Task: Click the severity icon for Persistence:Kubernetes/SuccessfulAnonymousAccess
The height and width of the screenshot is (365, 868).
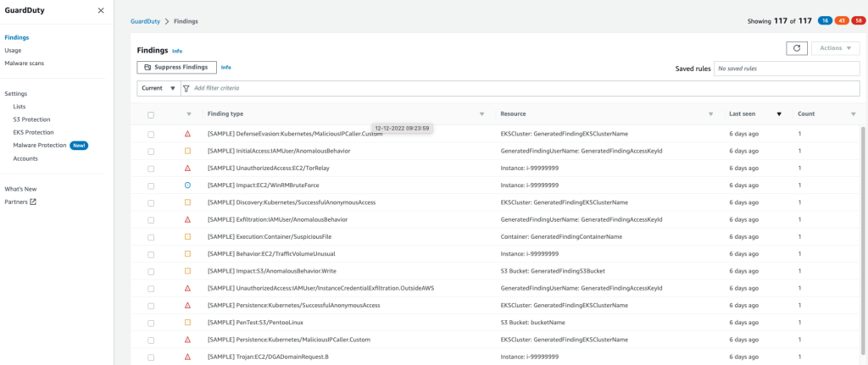Action: click(187, 305)
